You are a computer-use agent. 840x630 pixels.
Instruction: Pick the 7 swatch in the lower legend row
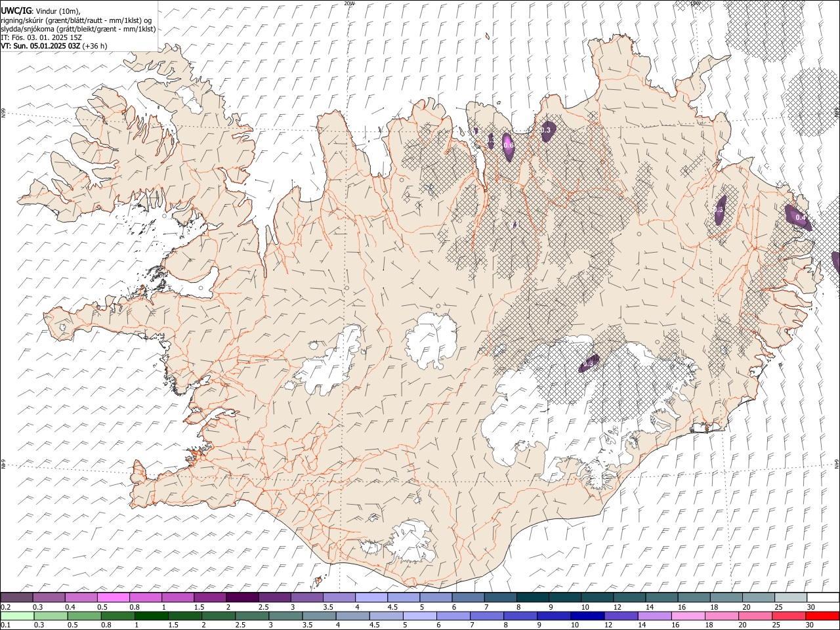486,616
